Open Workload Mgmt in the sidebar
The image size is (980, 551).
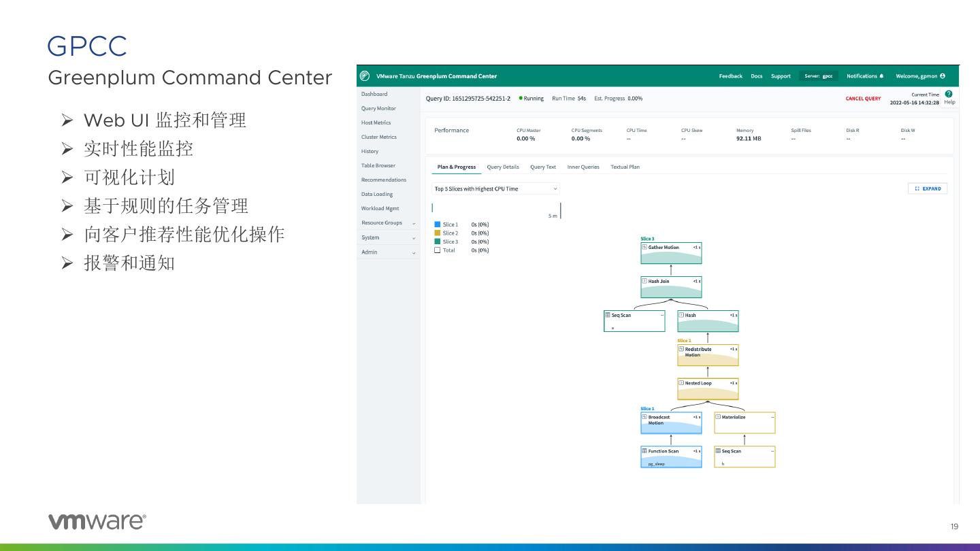point(380,208)
